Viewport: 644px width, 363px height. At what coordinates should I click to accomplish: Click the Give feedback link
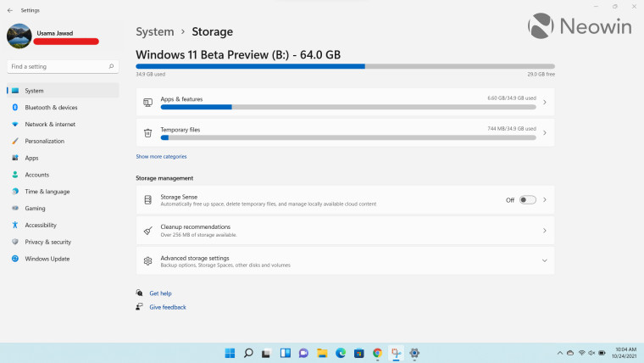168,307
